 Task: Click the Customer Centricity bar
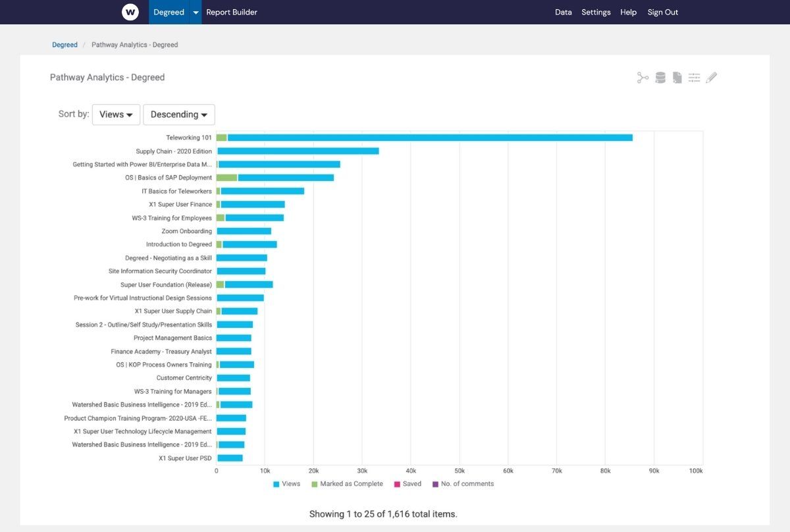pos(233,378)
